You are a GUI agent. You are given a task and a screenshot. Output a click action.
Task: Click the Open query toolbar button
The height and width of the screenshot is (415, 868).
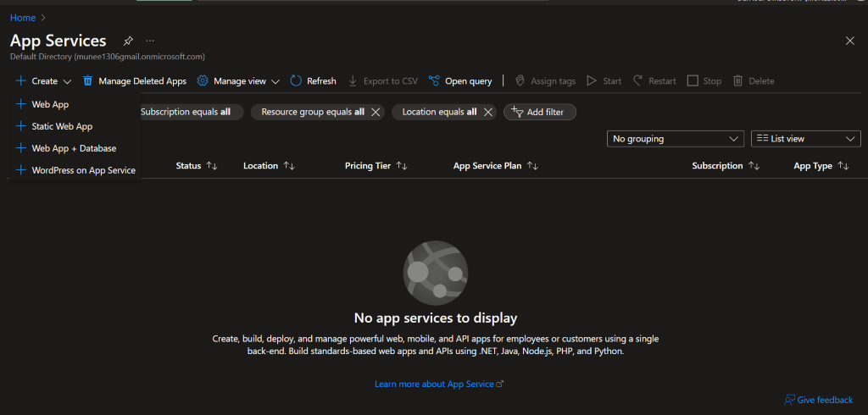coord(460,80)
